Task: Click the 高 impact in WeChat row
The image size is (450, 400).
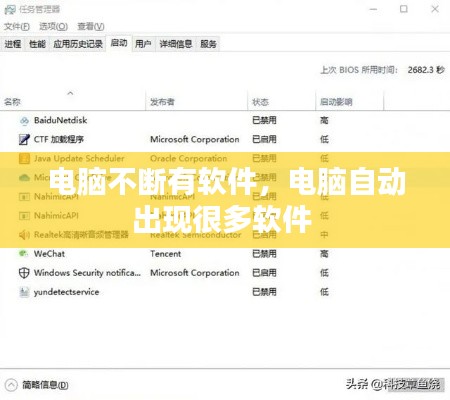Action: [324, 254]
